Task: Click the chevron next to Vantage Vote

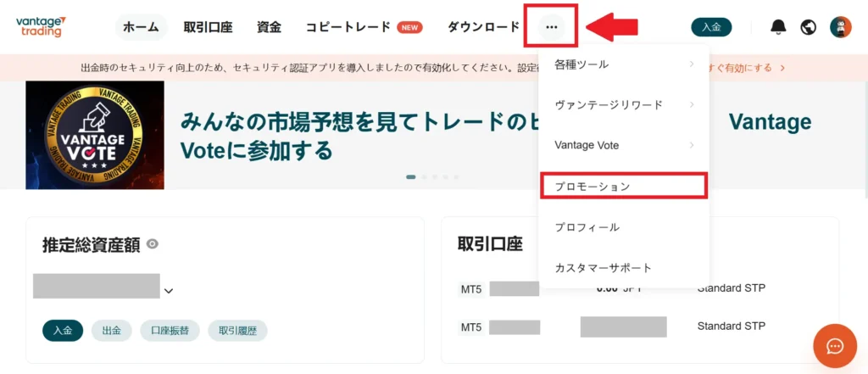Action: [692, 145]
